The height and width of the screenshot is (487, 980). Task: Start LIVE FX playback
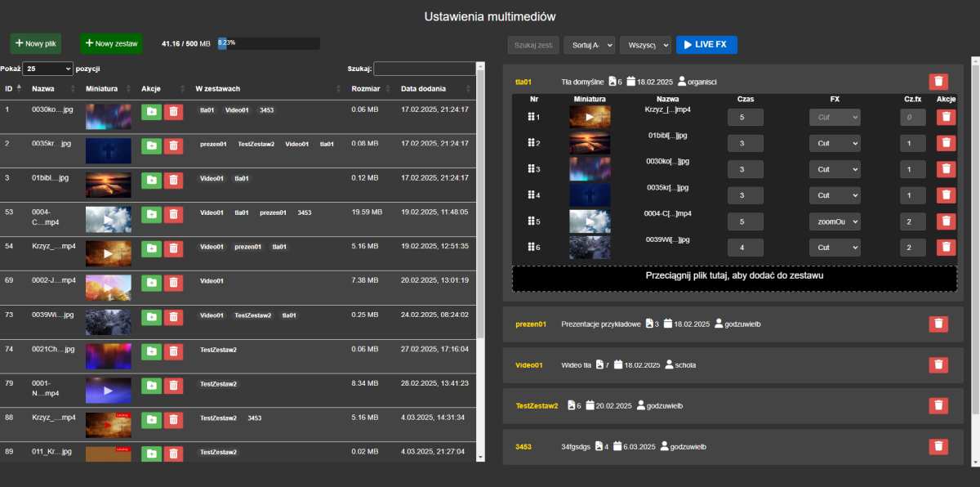pyautogui.click(x=706, y=44)
